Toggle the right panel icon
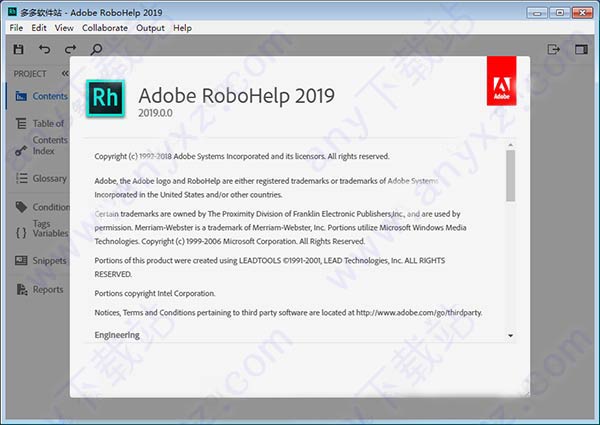 [581, 49]
